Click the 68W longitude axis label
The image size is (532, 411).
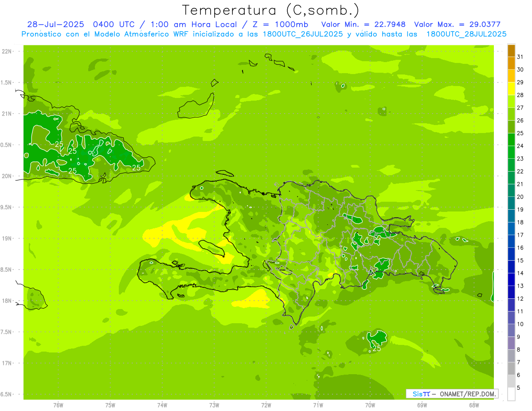pos(474,405)
